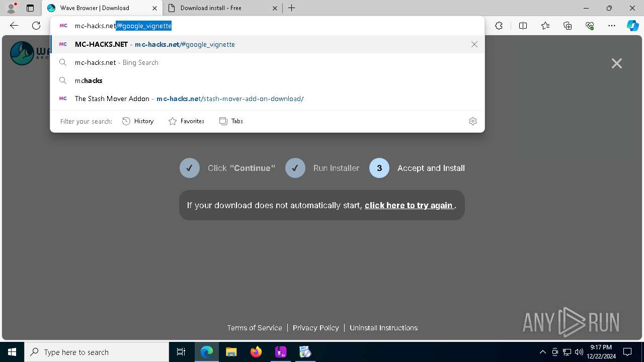The height and width of the screenshot is (362, 644).
Task: Choose the mc-hacks.net Bing Search suggestion
Action: click(267, 62)
